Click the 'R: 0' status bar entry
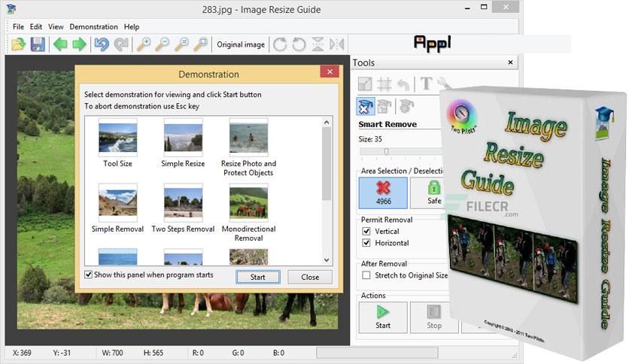 198,353
